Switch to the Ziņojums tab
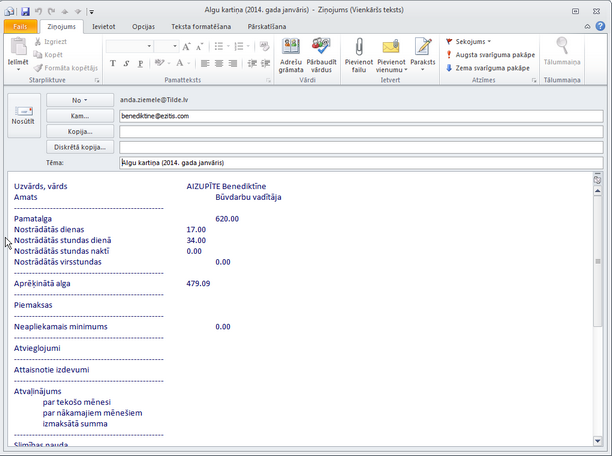Image resolution: width=612 pixels, height=456 pixels. point(62,27)
